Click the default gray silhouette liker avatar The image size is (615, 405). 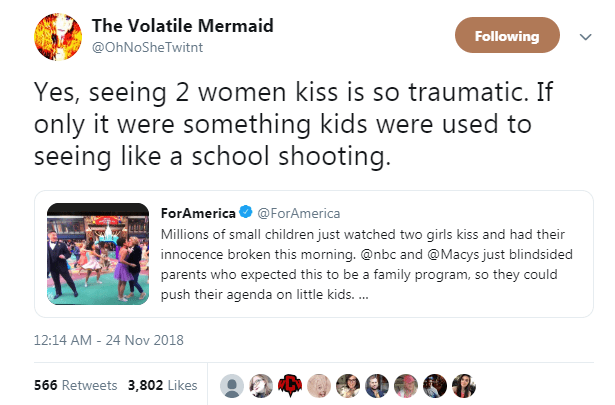coord(232,384)
